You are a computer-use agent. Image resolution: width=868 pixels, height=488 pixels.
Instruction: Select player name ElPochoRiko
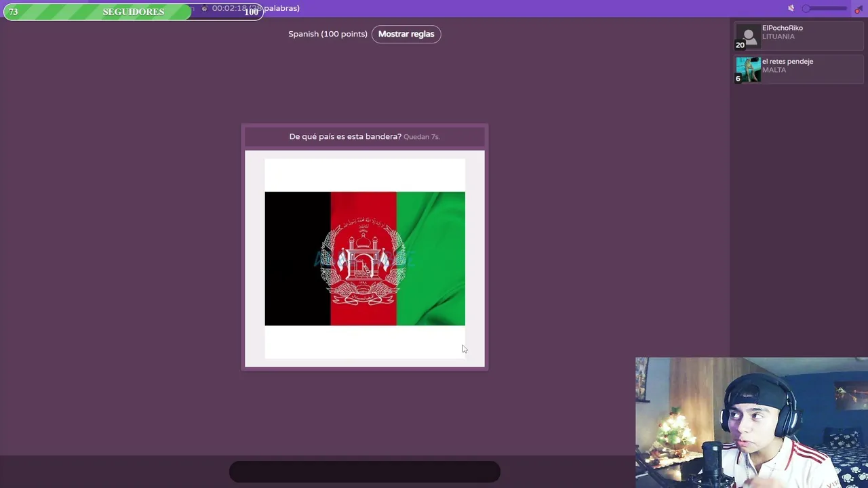pyautogui.click(x=782, y=28)
